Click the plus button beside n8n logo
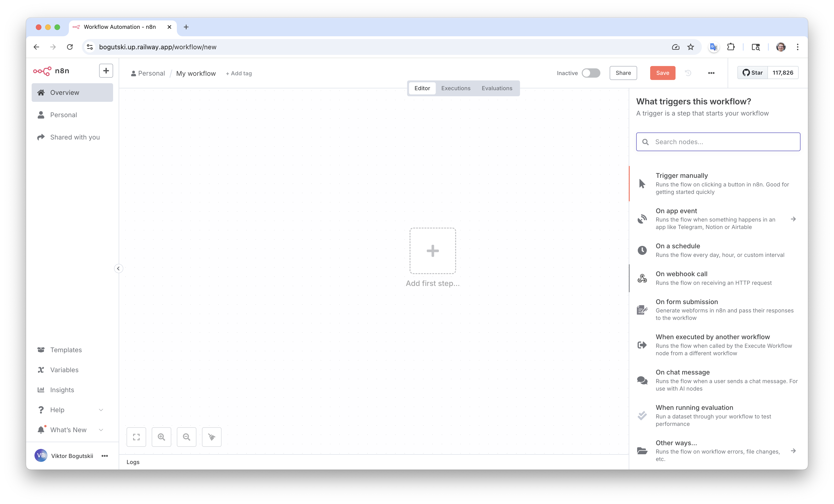Image resolution: width=834 pixels, height=504 pixels. pyautogui.click(x=106, y=71)
